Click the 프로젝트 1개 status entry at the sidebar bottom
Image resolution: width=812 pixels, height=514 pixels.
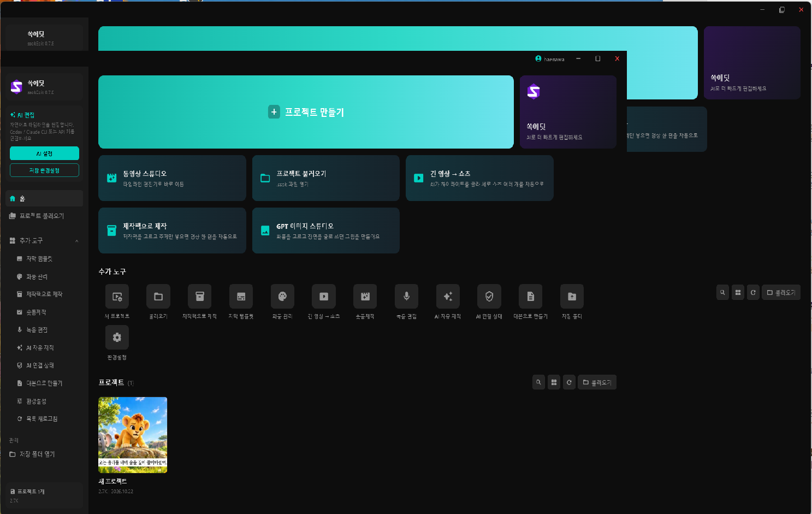click(x=44, y=495)
